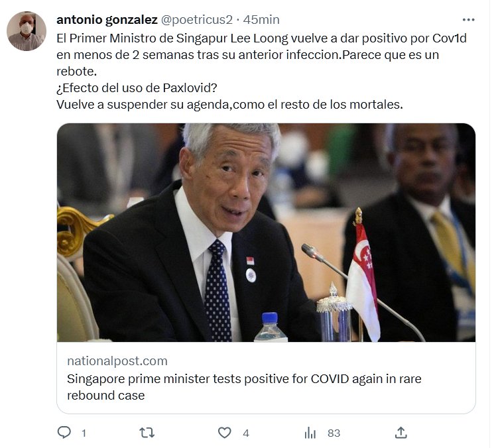Click the tweet text about Paxlovid
Image resolution: width=500 pixels, height=448 pixels.
pyautogui.click(x=137, y=88)
